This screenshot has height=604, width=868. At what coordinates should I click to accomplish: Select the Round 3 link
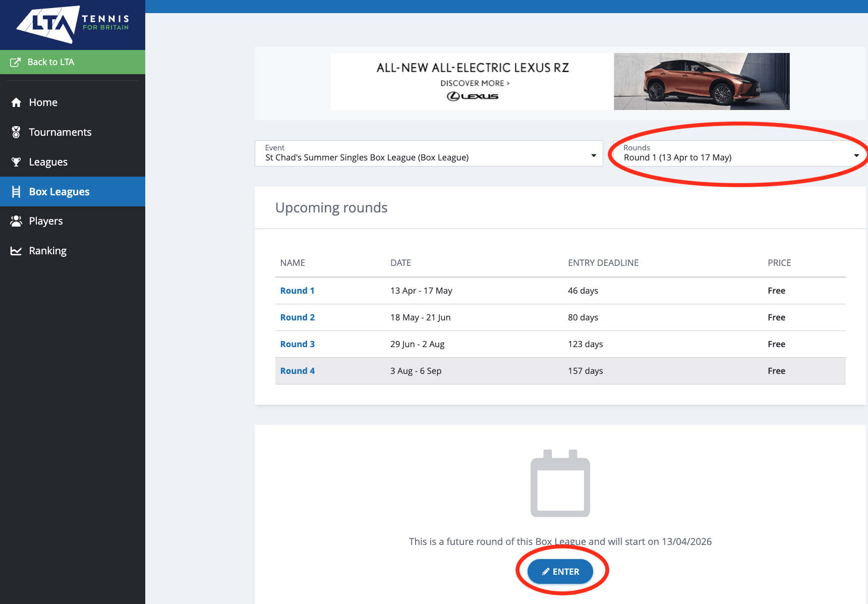(297, 344)
